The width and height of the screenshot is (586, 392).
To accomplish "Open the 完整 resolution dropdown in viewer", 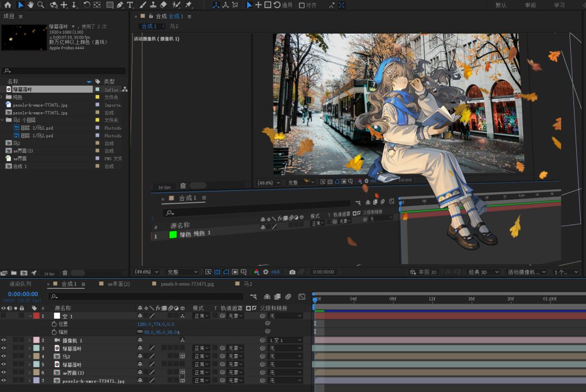I will coord(182,272).
